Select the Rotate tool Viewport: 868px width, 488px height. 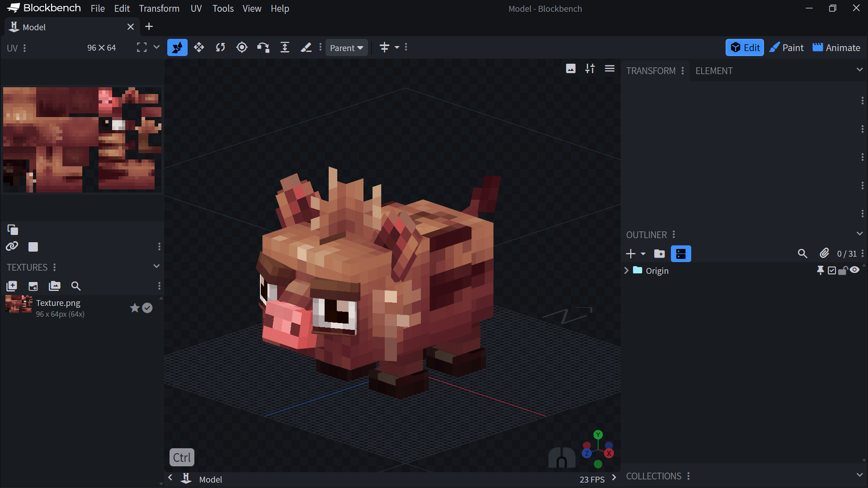tap(220, 47)
